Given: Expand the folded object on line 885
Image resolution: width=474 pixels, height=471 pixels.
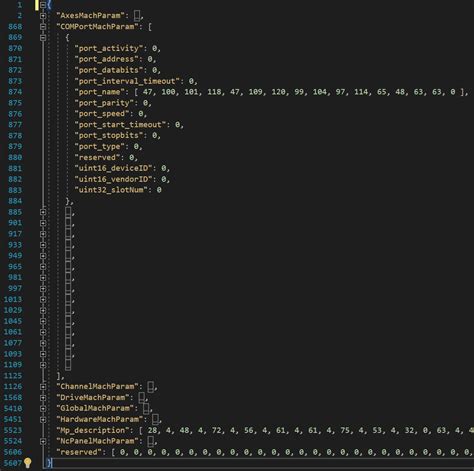Looking at the screenshot, I should 43,212.
